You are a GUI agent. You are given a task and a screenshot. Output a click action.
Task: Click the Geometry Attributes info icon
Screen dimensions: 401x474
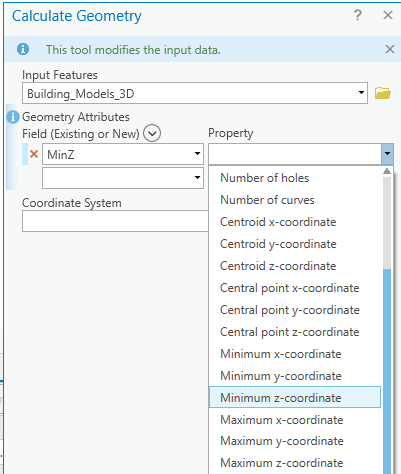point(13,117)
